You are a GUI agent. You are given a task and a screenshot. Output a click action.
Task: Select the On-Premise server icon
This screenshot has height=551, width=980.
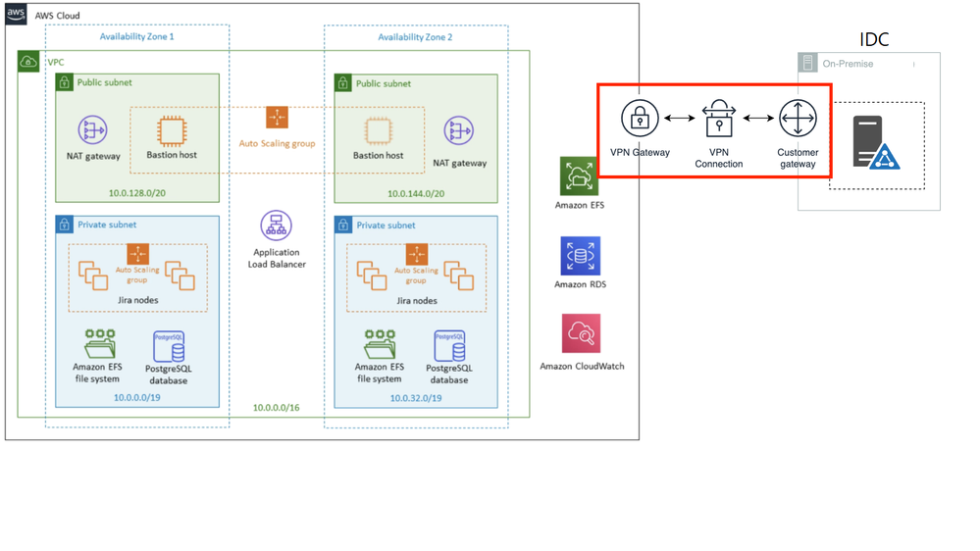876,142
